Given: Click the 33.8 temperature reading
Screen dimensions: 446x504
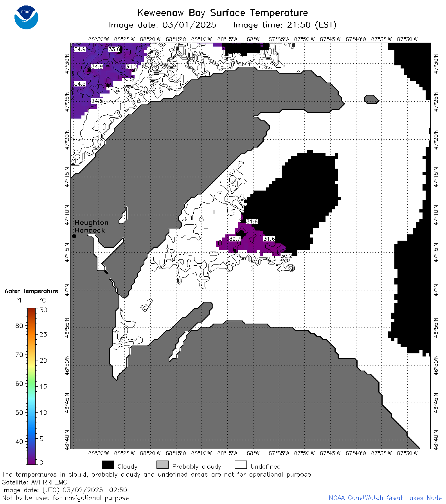Looking at the screenshot, I should tap(114, 49).
